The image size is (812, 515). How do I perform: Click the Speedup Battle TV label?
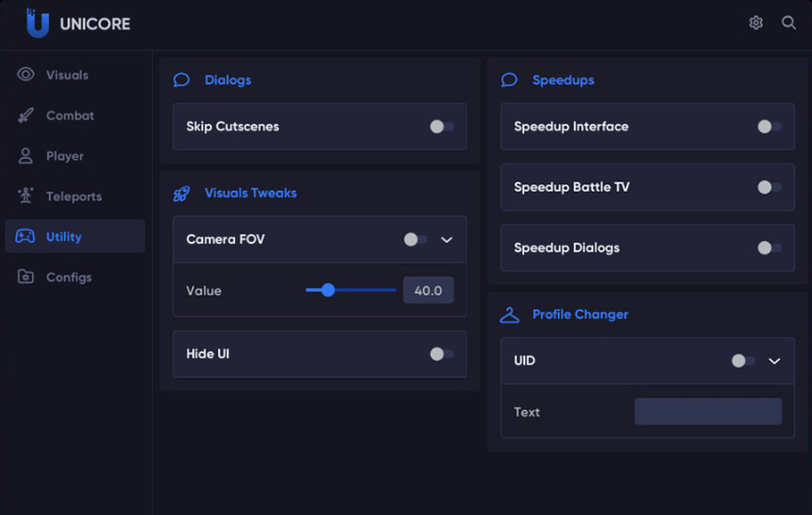point(572,187)
